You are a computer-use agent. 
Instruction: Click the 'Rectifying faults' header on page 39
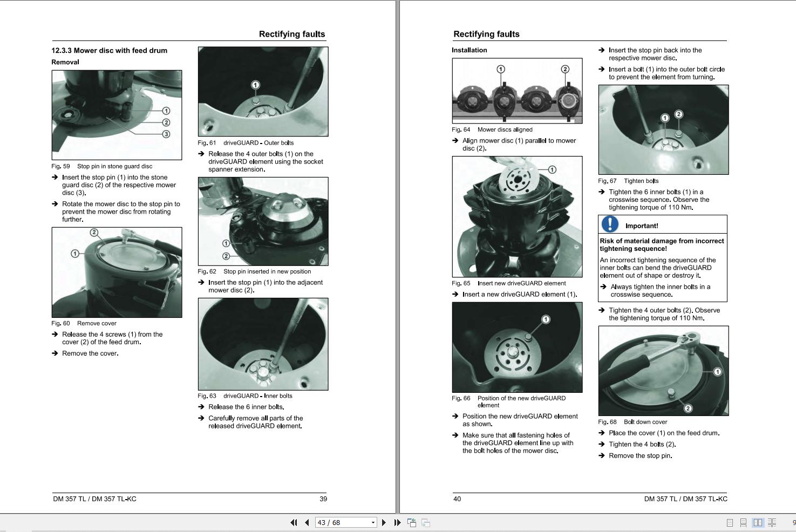click(292, 34)
